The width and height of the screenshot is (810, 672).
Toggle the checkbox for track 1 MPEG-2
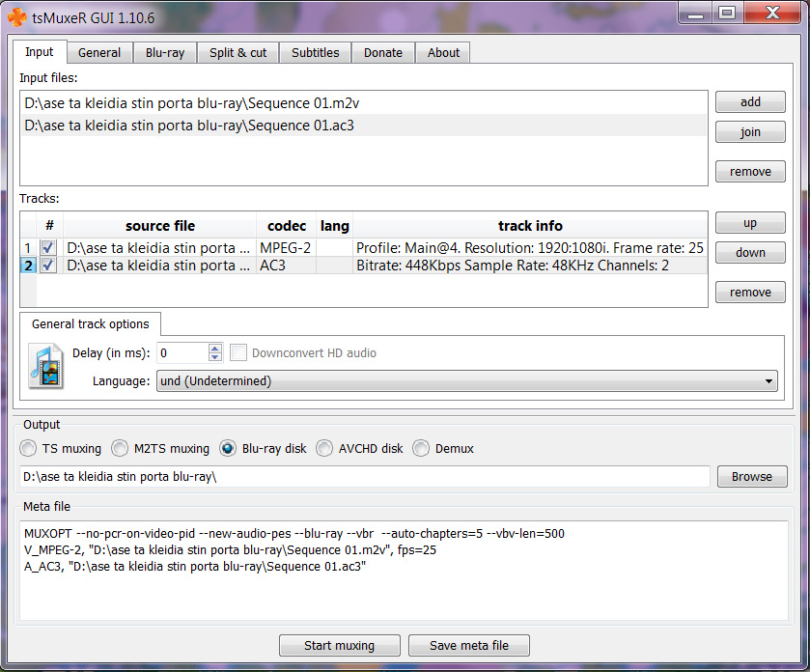[x=48, y=248]
